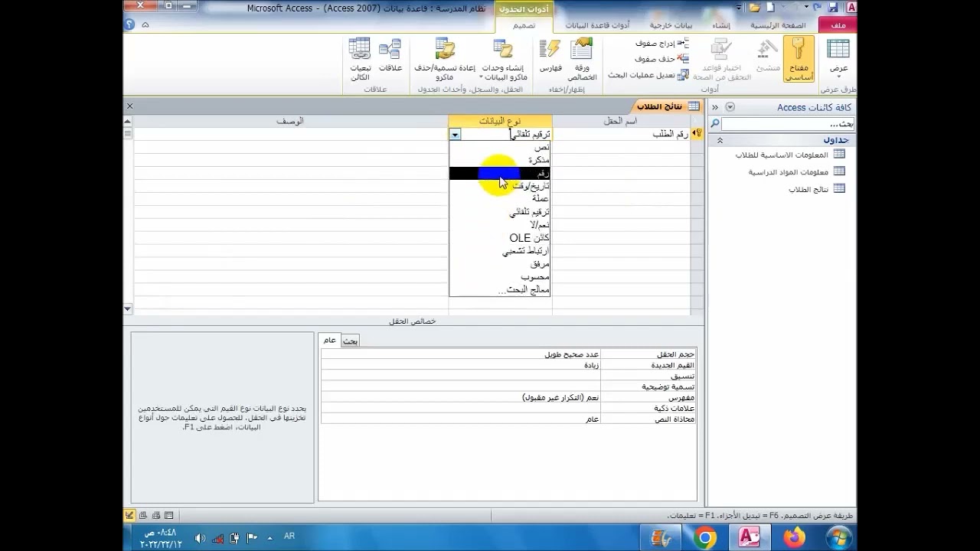Image resolution: width=980 pixels, height=551 pixels.
Task: Choose معالج البحث (Lookup Wizard) option
Action: tap(500, 290)
